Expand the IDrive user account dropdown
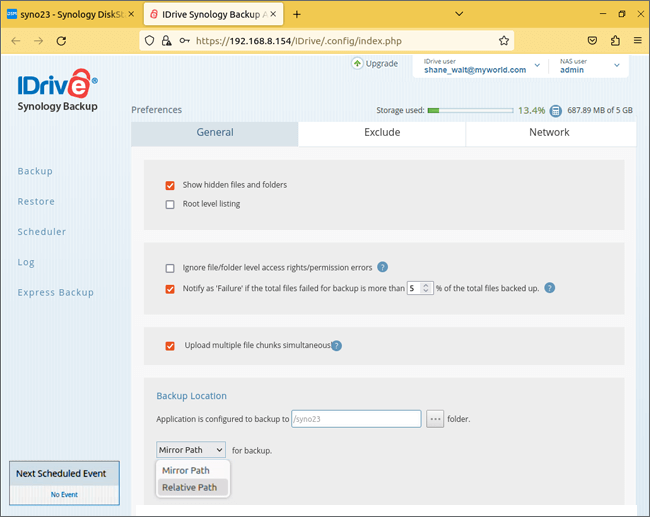Screen dimensions: 650x517 538,66
